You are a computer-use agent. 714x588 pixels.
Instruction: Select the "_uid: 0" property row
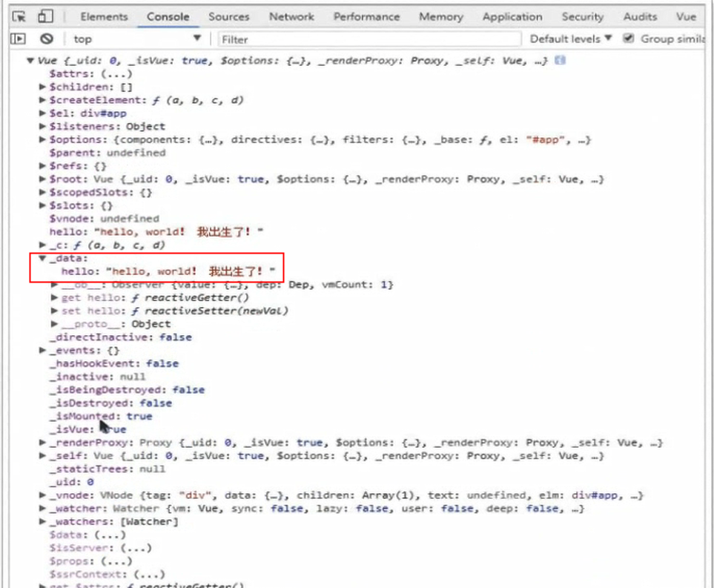(71, 482)
